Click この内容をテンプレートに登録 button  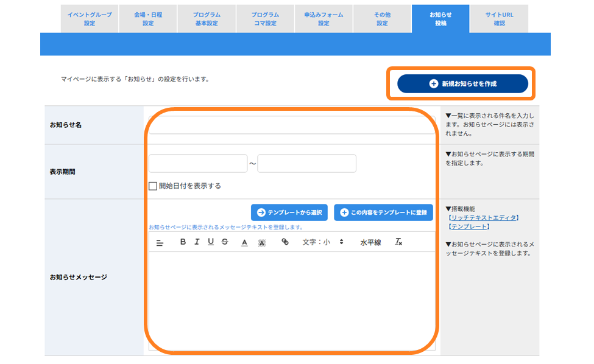pyautogui.click(x=383, y=212)
